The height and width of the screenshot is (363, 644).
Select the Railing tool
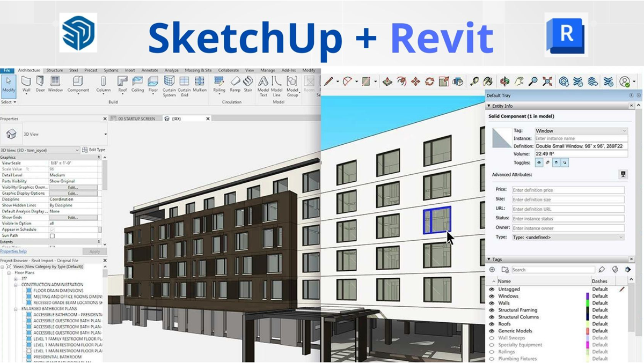pyautogui.click(x=219, y=84)
